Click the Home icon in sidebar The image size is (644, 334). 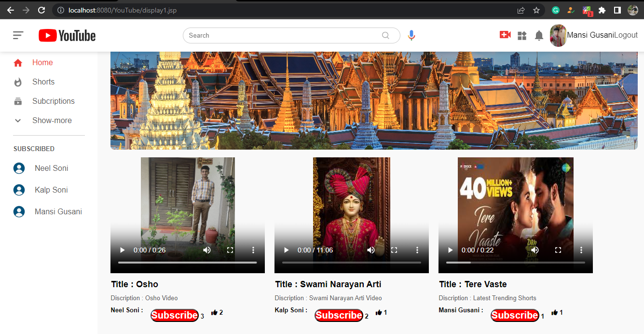(x=18, y=63)
